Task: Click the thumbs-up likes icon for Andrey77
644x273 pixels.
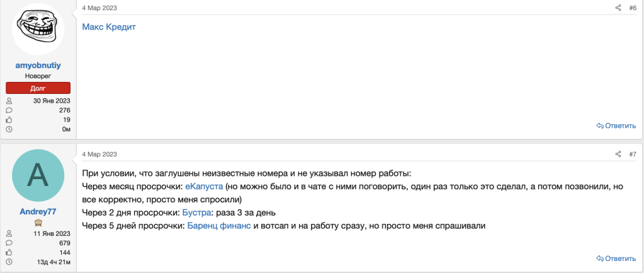Action: (9, 252)
